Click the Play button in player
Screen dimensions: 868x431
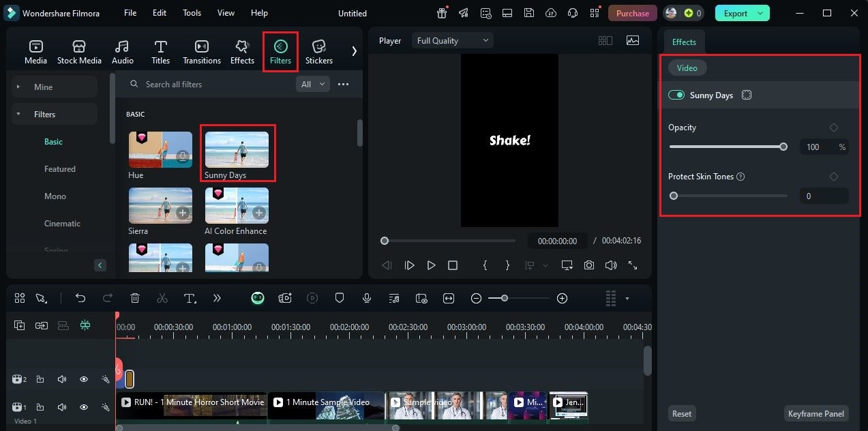pos(431,265)
